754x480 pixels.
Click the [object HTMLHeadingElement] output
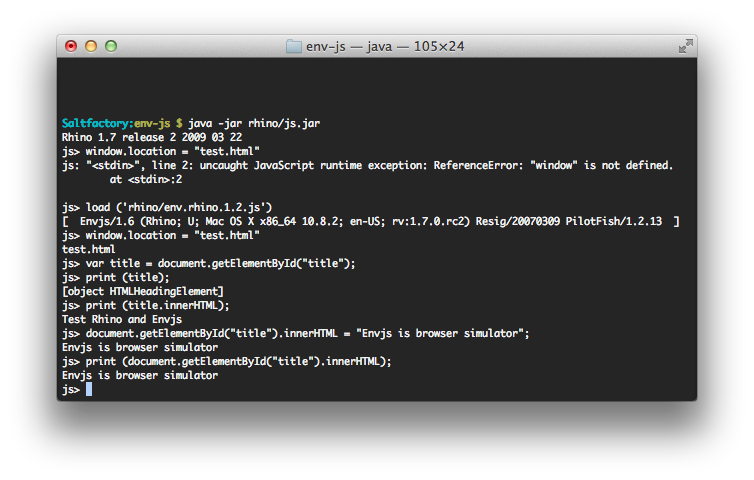[143, 292]
